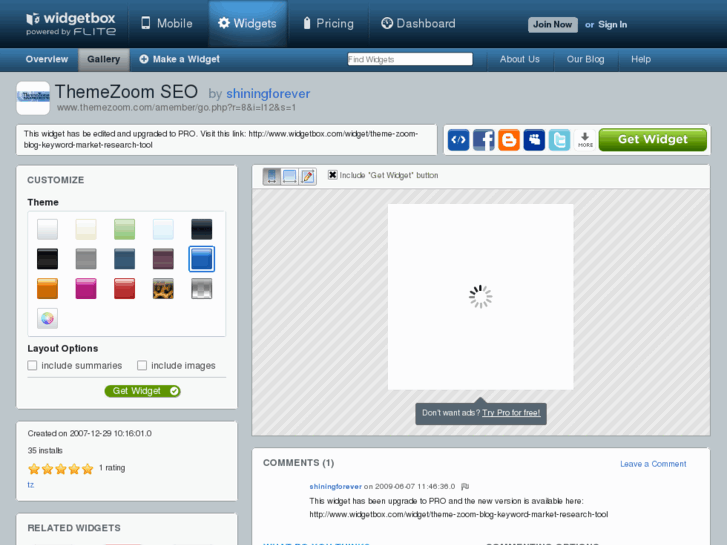Open Our Blog link

tap(585, 59)
